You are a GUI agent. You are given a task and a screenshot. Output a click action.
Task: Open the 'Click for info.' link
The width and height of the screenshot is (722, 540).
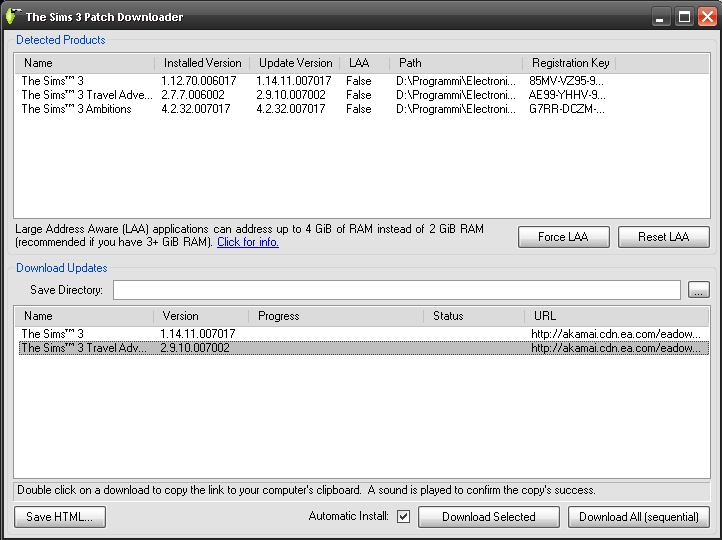tap(248, 242)
